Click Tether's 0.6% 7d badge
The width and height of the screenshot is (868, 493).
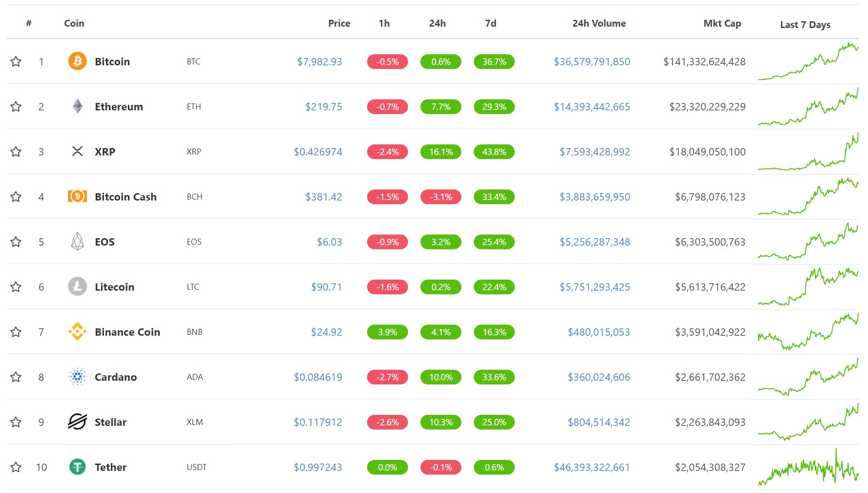tap(494, 467)
